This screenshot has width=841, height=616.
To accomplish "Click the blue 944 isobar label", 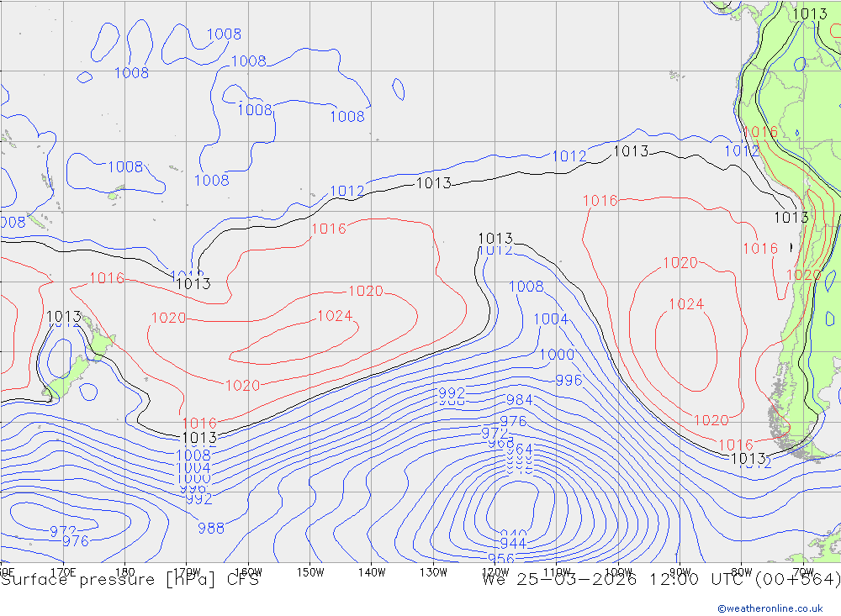I will coord(513,544).
